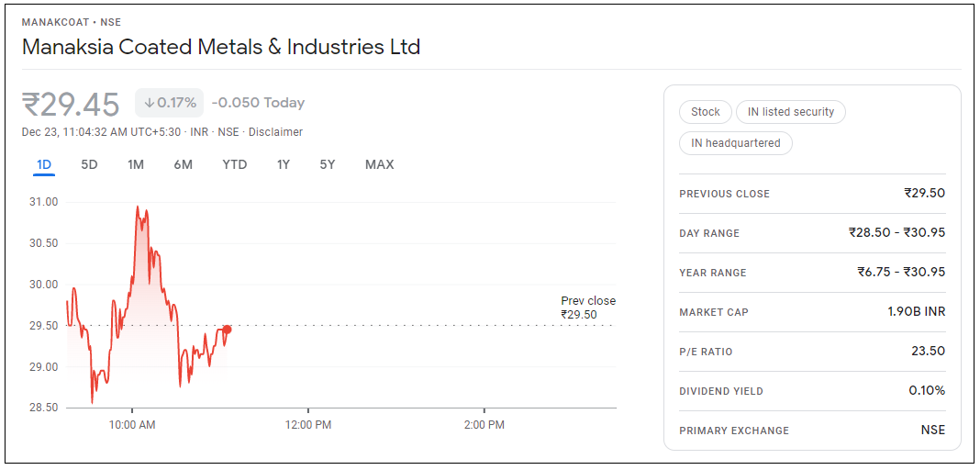Click the MANAKCOAT • NSE ticker label

coord(72,23)
